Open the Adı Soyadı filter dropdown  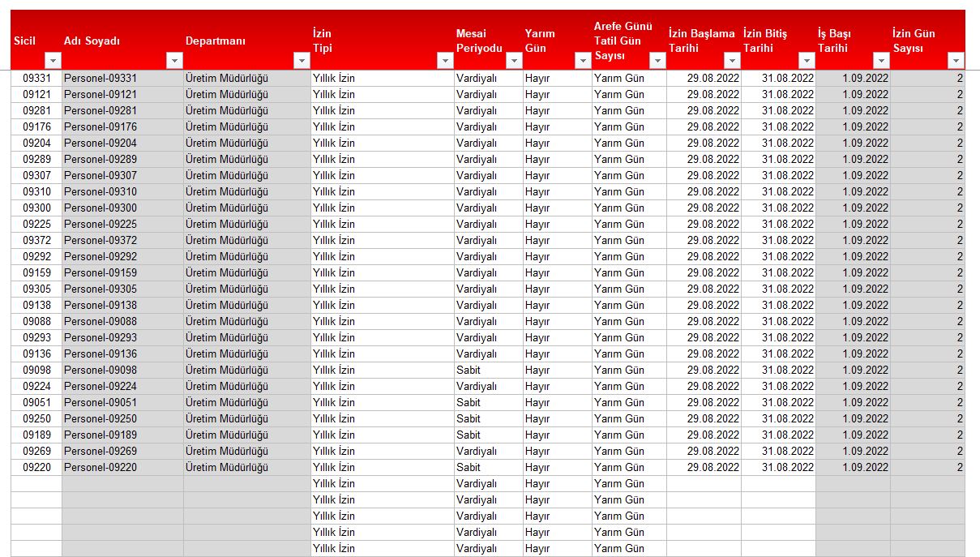[x=174, y=61]
